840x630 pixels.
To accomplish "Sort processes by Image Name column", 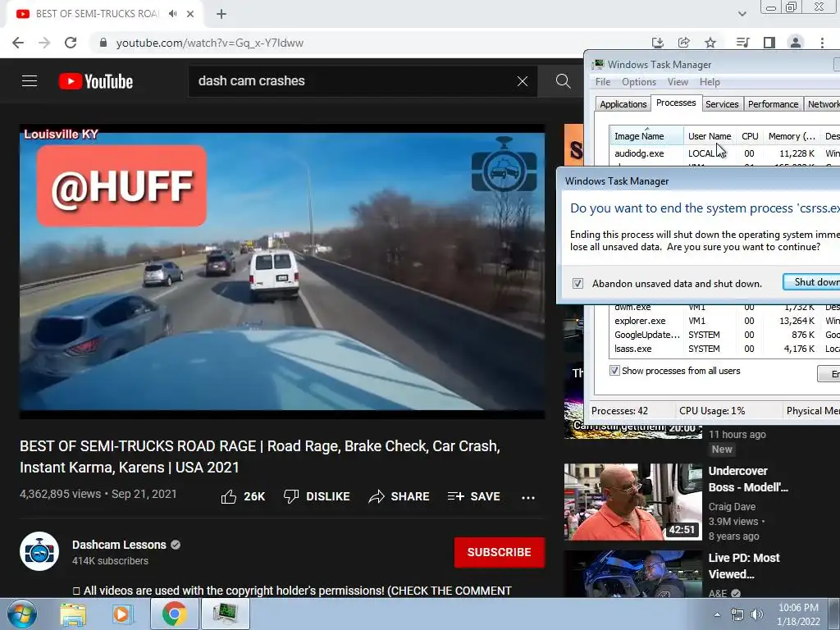I will tap(646, 136).
